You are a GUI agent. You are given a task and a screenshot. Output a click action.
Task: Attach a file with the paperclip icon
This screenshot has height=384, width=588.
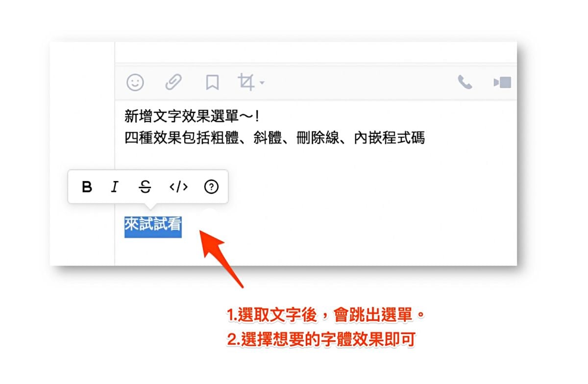click(x=173, y=82)
